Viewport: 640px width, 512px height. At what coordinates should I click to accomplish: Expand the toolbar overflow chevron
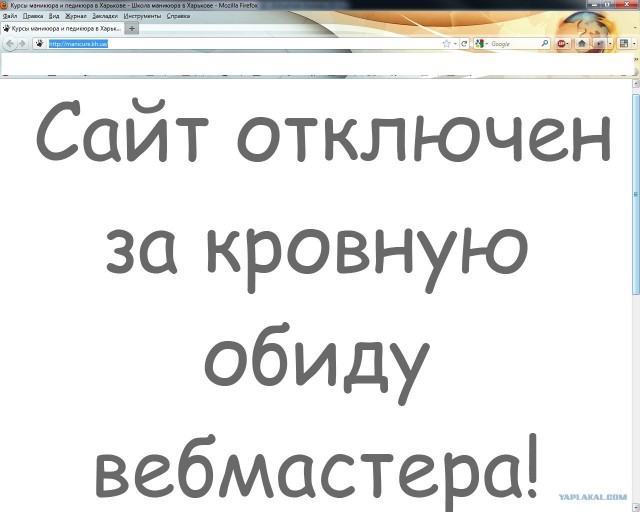[x=636, y=59]
